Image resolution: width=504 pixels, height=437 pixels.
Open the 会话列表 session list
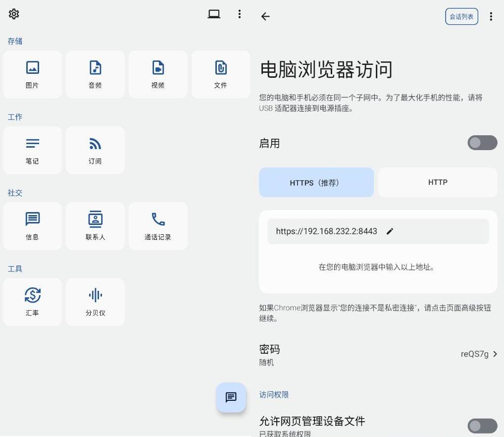coord(461,16)
